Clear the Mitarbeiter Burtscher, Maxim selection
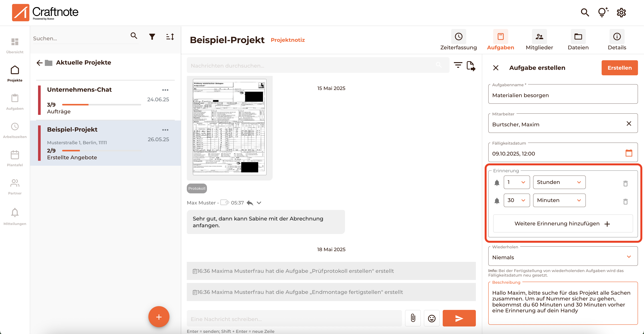The width and height of the screenshot is (644, 334). click(629, 124)
